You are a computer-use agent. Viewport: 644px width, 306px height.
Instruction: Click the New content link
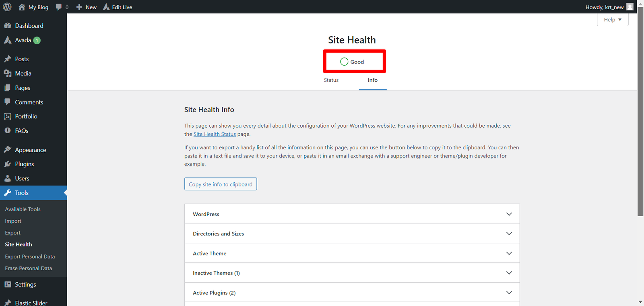pos(91,7)
